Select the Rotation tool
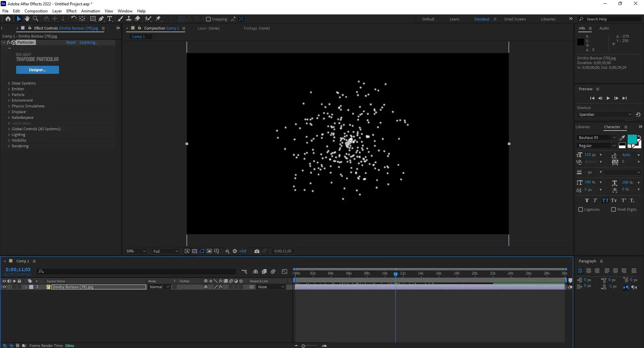This screenshot has height=348, width=644. click(73, 19)
